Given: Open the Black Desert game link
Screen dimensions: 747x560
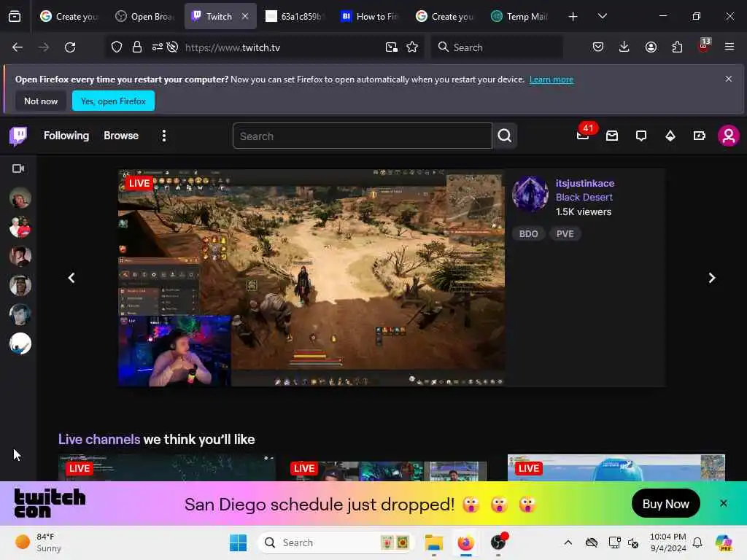Looking at the screenshot, I should click(584, 197).
